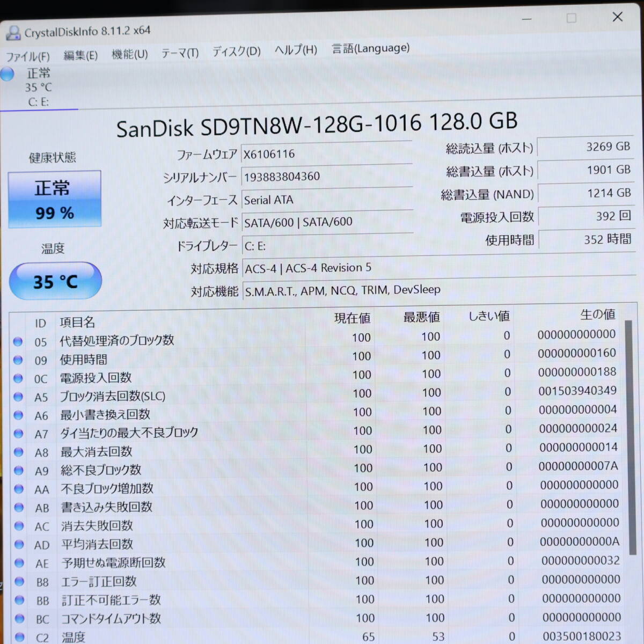Click the SMART list vertical scrollbar
The height and width of the screenshot is (644, 644).
(630, 437)
